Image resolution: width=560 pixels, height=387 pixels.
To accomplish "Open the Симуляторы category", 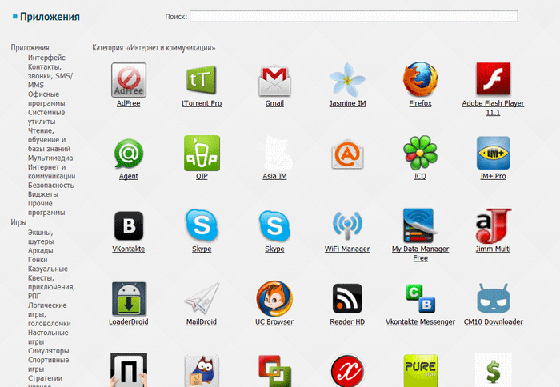I will (49, 351).
